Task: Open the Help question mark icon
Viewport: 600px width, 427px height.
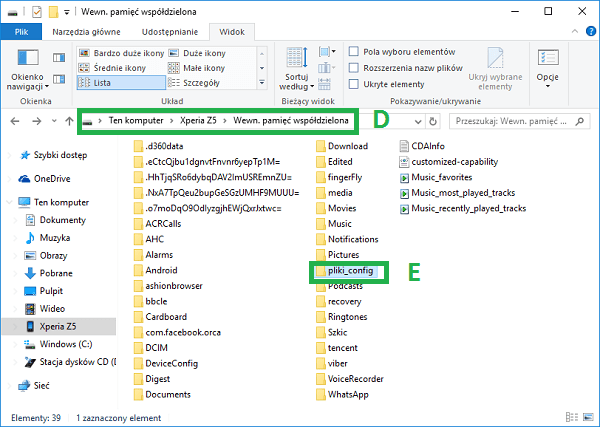Action: click(x=591, y=31)
